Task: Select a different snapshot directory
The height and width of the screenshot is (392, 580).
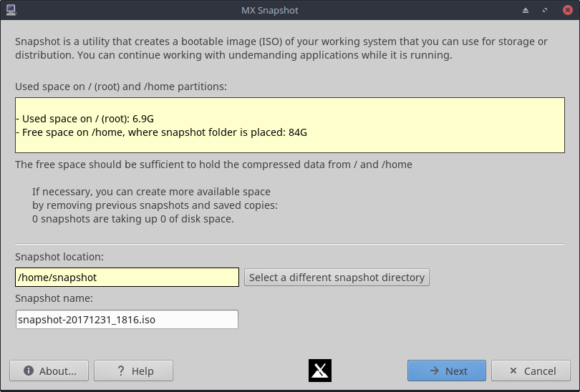Action: pyautogui.click(x=337, y=278)
